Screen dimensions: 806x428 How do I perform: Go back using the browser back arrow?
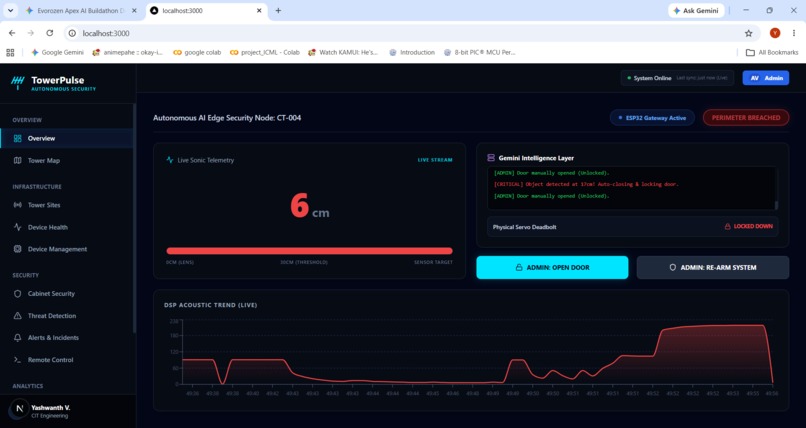point(12,33)
